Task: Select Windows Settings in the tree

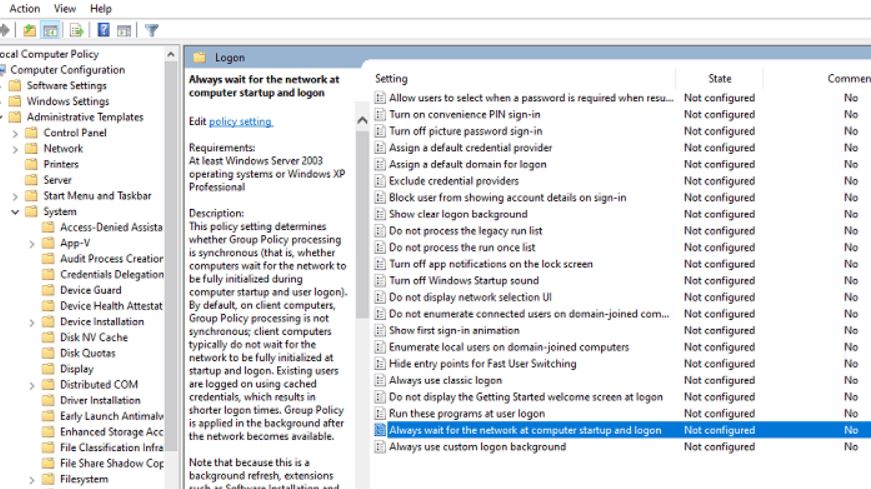Action: [68, 101]
